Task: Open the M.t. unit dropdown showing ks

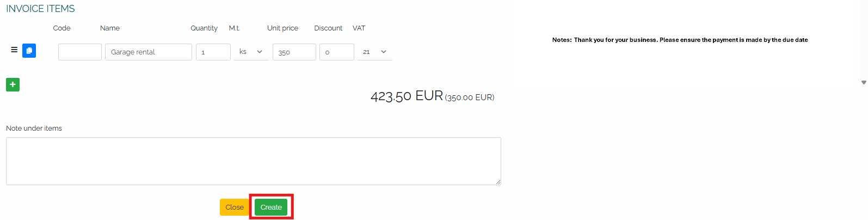Action: [x=251, y=52]
